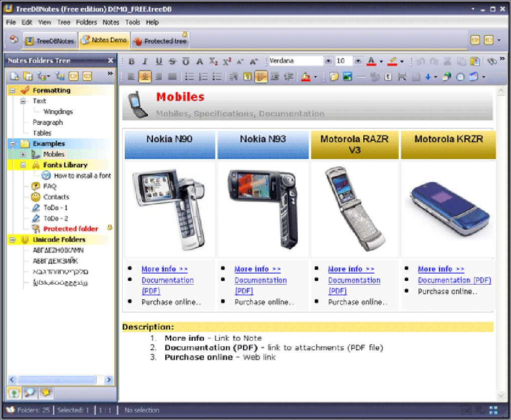Insert picture into note
The height and width of the screenshot is (420, 511).
click(347, 77)
